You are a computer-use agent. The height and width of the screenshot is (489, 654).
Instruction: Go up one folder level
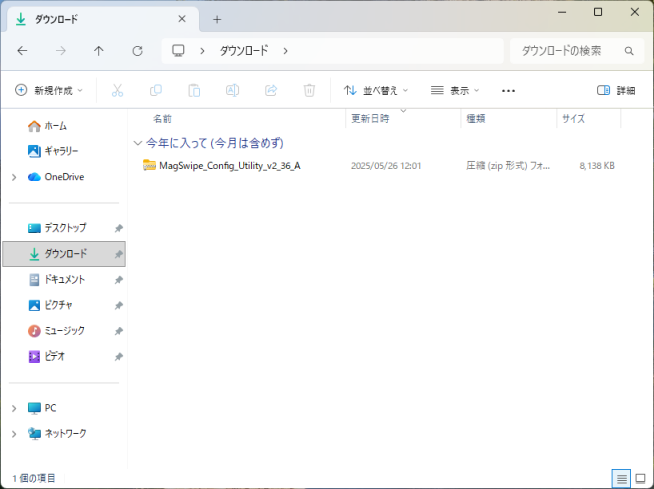tap(98, 51)
